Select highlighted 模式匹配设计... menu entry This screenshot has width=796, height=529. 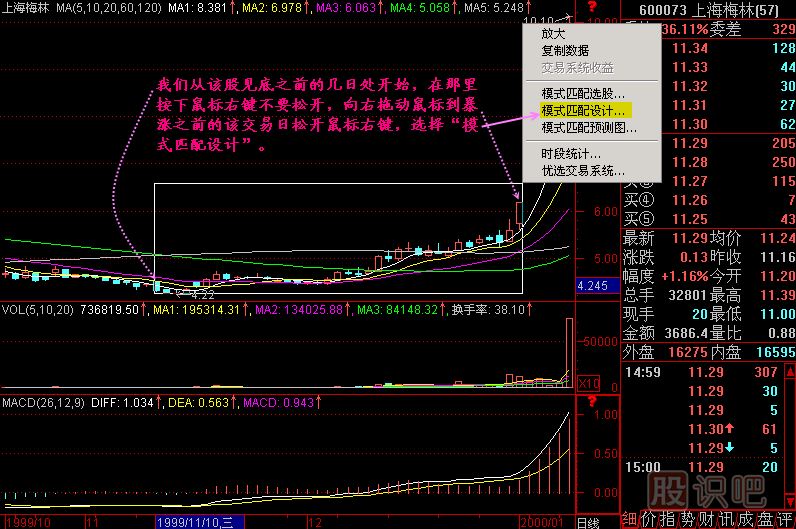pyautogui.click(x=586, y=110)
